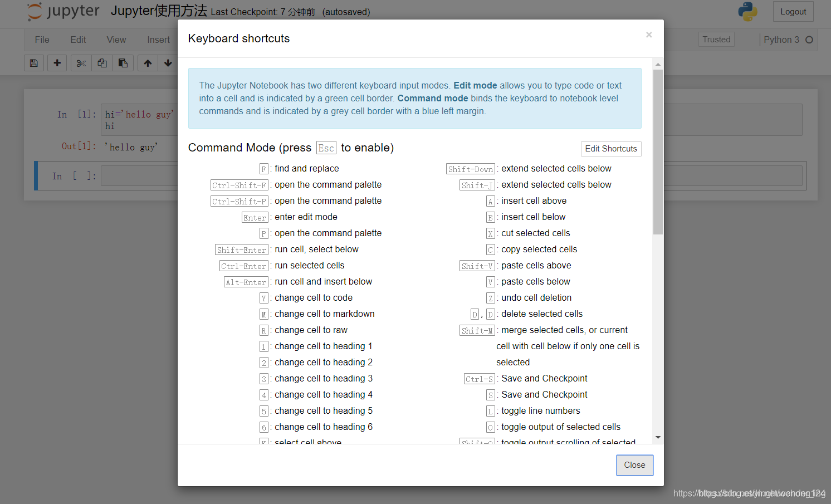This screenshot has height=504, width=831.
Task: Click the Out[1] 'hello guy' output
Action: coord(131,147)
